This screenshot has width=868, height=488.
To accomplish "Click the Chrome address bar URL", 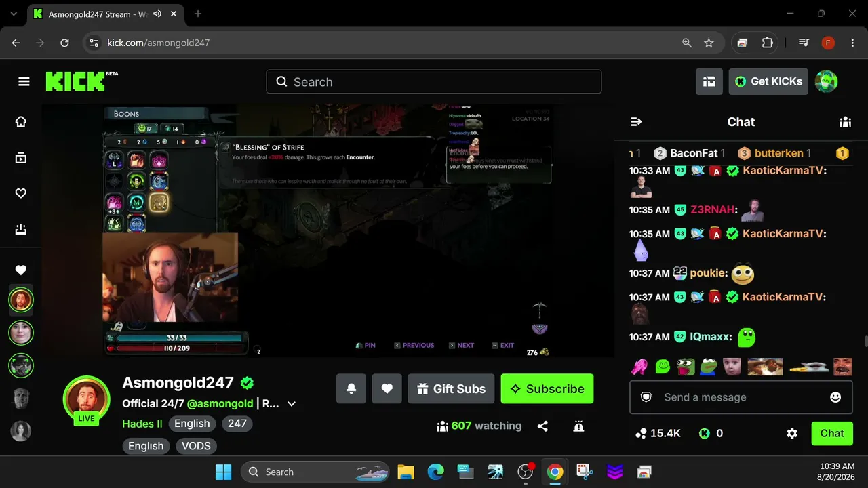I will coord(159,43).
